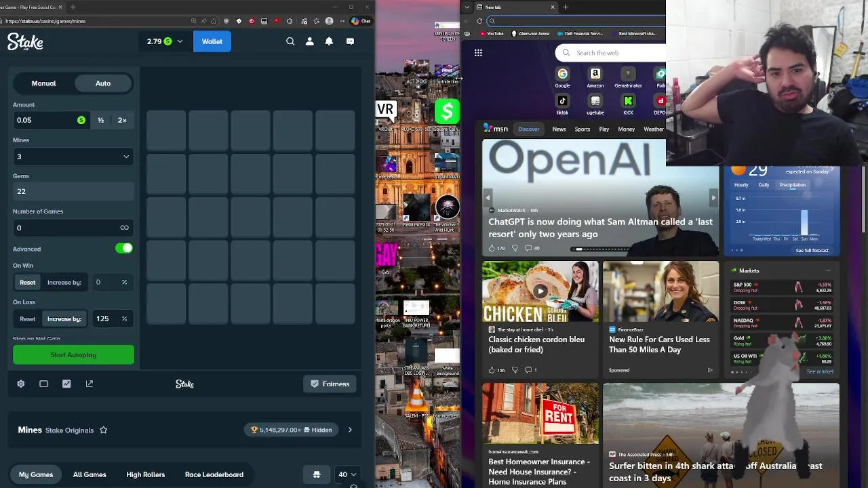Reload the New tab browser page
Image resolution: width=868 pixels, height=488 pixels.
pos(479,21)
